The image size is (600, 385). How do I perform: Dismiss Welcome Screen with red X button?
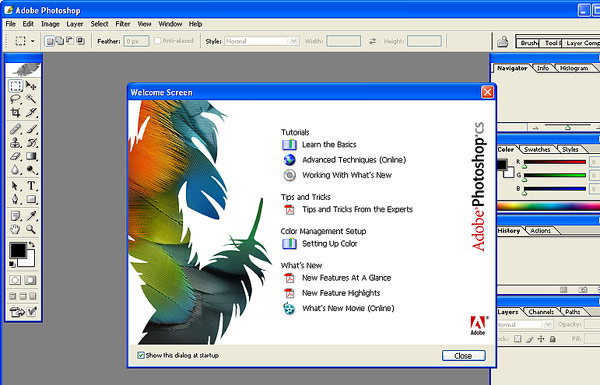[x=487, y=92]
